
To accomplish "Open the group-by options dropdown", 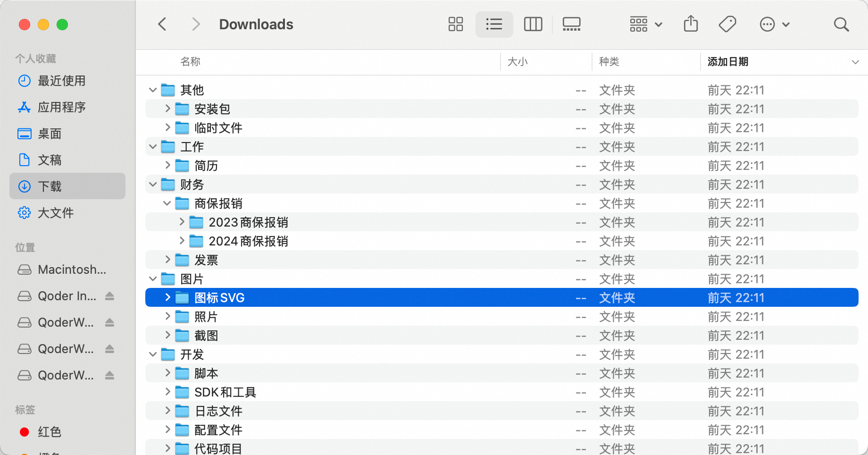I will [645, 24].
